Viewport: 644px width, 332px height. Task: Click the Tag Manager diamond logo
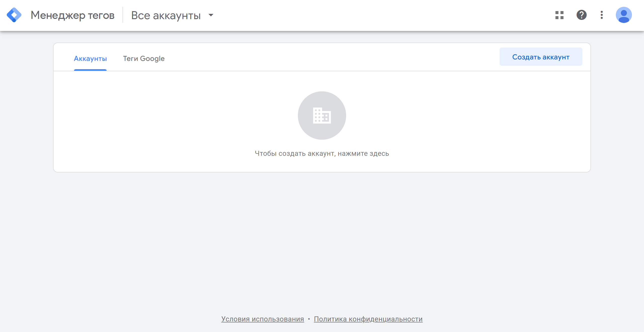14,15
